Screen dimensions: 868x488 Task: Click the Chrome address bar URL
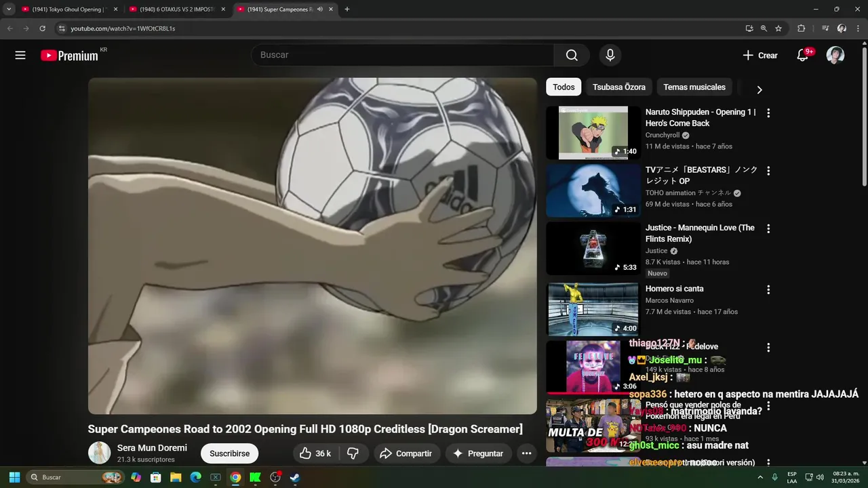[x=123, y=28]
